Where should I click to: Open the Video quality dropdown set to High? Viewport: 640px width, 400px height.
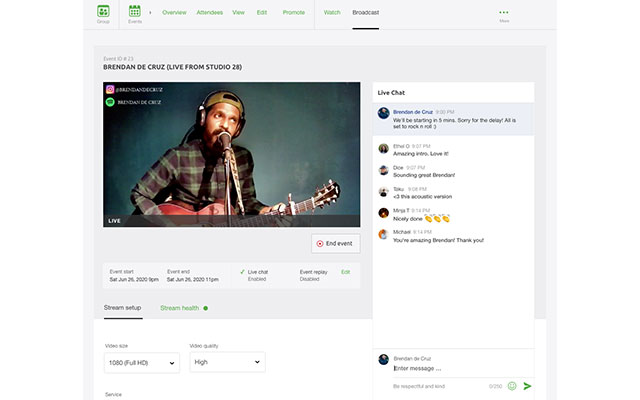pyautogui.click(x=227, y=362)
